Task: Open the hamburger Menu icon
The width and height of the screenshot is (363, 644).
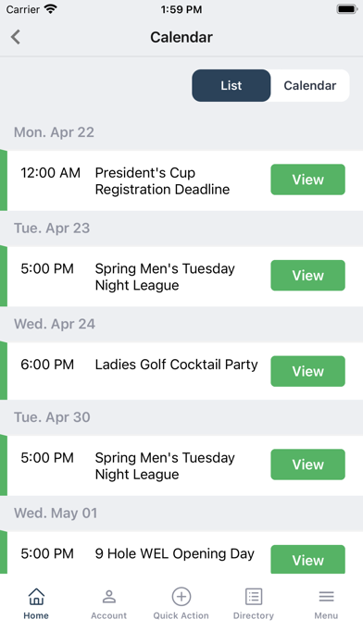Action: (326, 597)
